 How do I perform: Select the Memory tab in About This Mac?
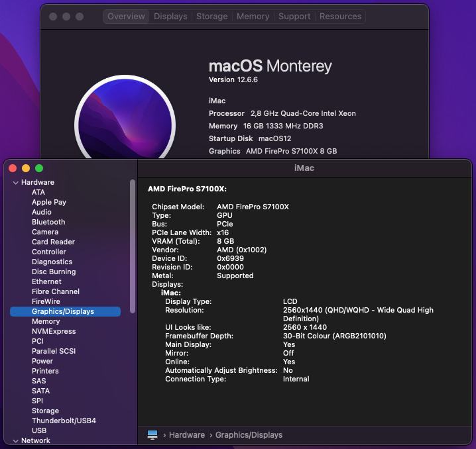coord(253,17)
